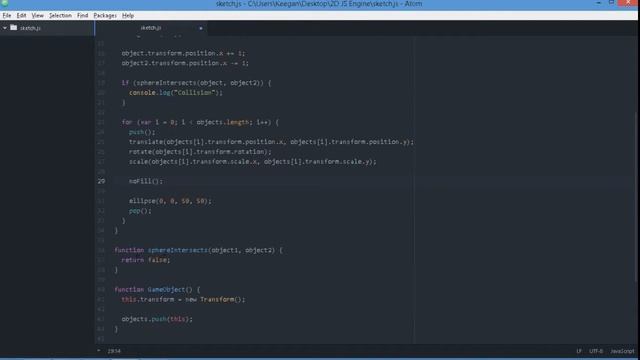
Task: Click 'object.transform.position.x += 1;' line
Action: coord(183,53)
